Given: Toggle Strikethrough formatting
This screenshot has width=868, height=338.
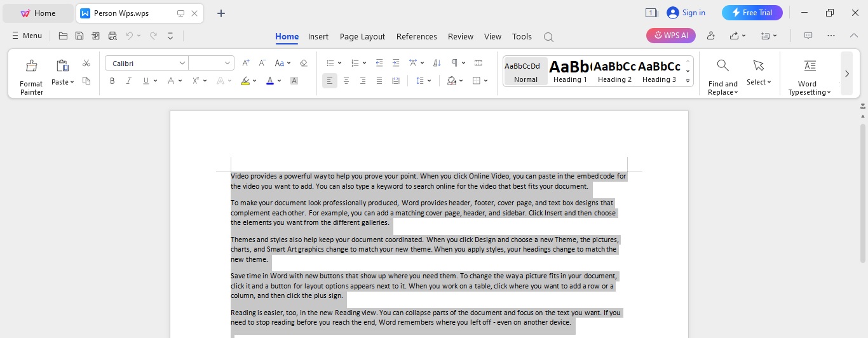Looking at the screenshot, I should [x=170, y=81].
